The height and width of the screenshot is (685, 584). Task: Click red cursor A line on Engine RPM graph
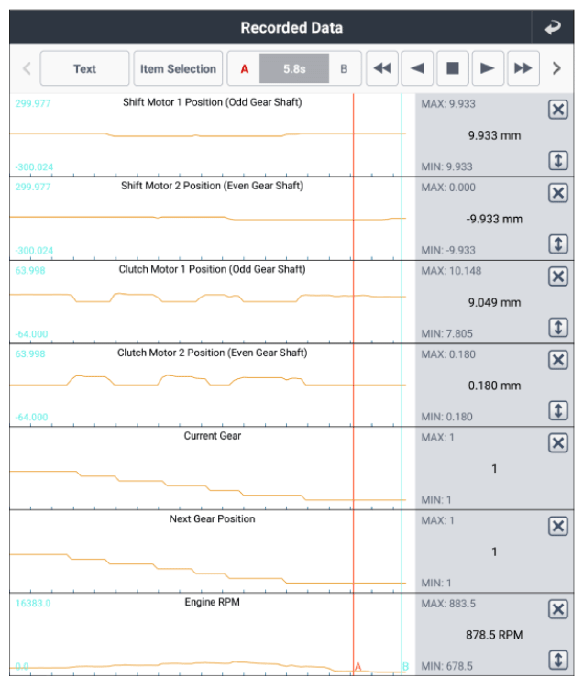[x=353, y=633]
